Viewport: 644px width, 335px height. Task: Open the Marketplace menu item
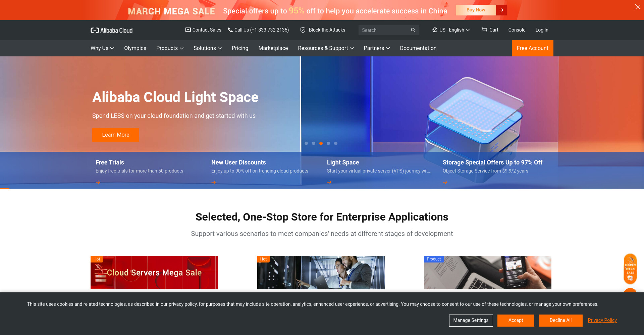coord(273,48)
